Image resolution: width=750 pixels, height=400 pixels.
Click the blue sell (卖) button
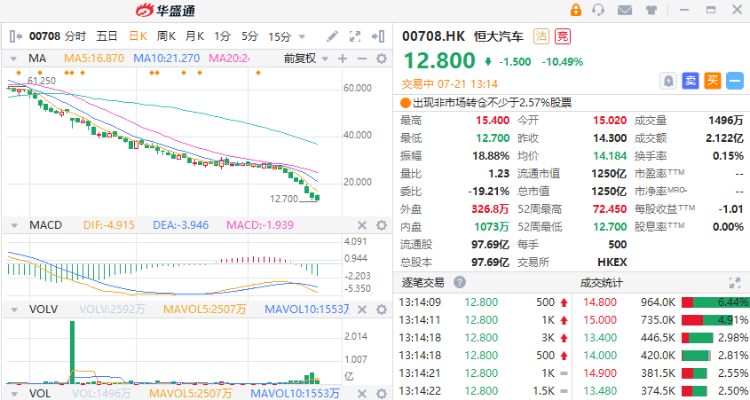coord(690,81)
